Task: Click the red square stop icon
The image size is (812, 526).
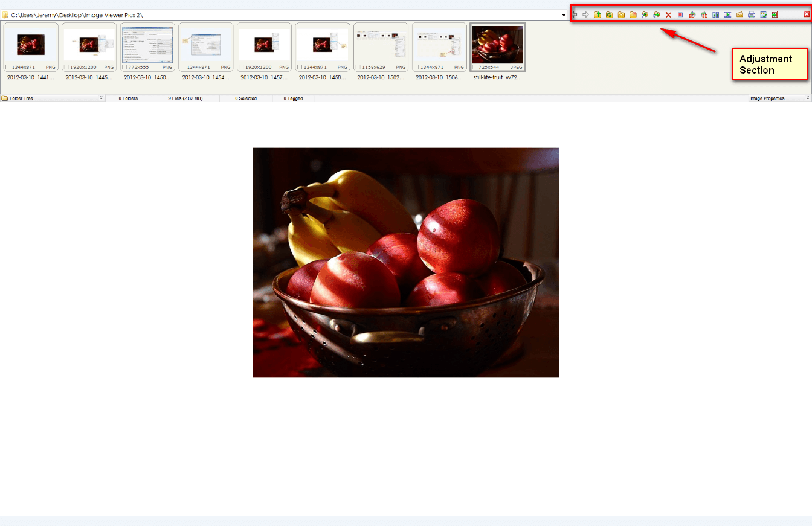Action: (x=680, y=14)
